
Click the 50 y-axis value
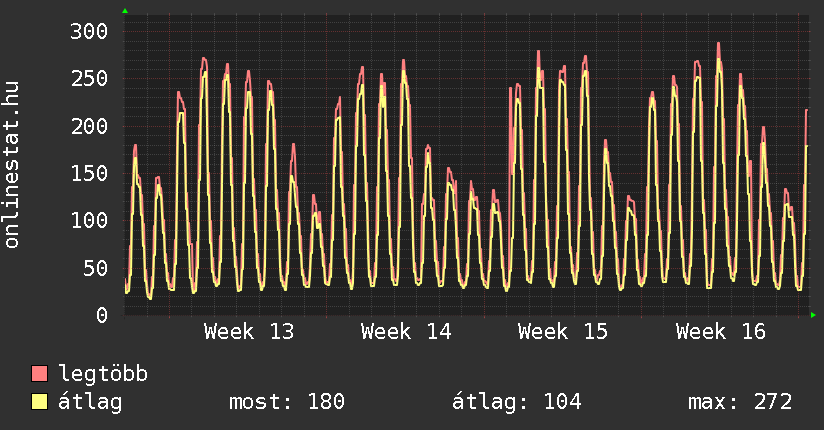[94, 268]
